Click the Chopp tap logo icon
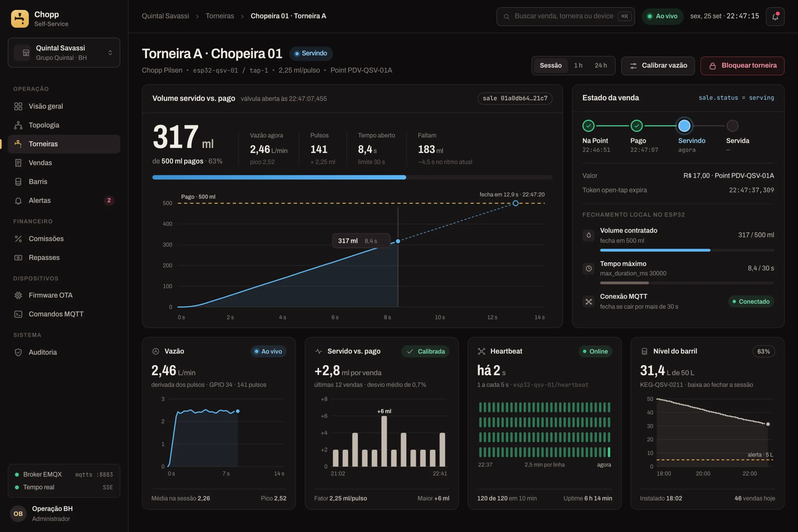798x532 pixels. tap(20, 19)
